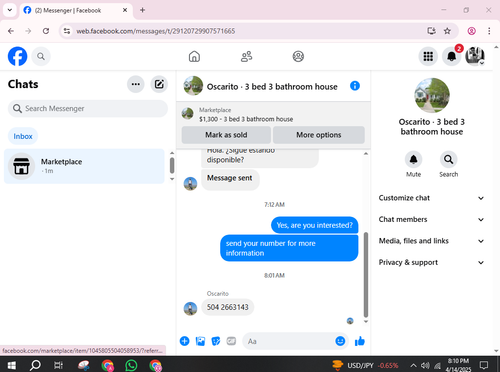Expand Media, files and links section
Screen dimensions: 500x372
pyautogui.click(x=431, y=241)
